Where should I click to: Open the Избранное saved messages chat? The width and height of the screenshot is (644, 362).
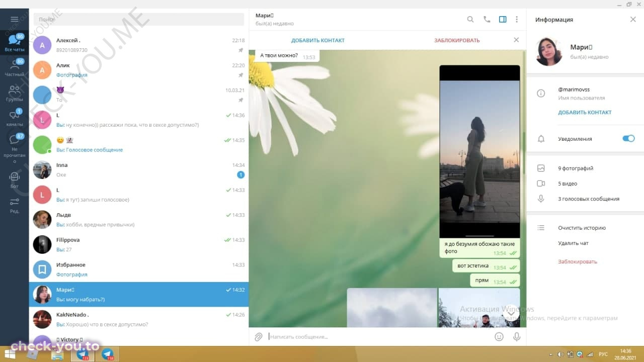pyautogui.click(x=139, y=269)
